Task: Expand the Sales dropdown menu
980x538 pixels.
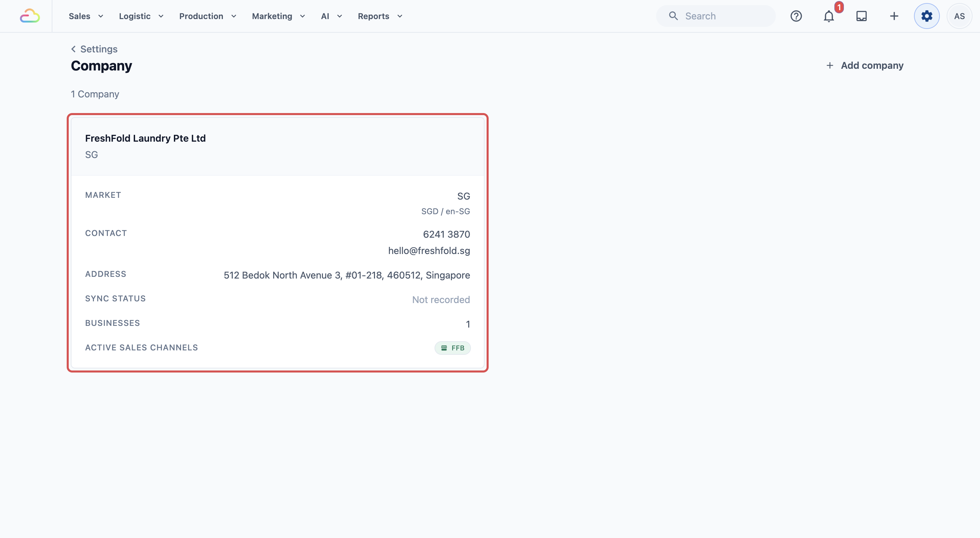Action: [86, 16]
